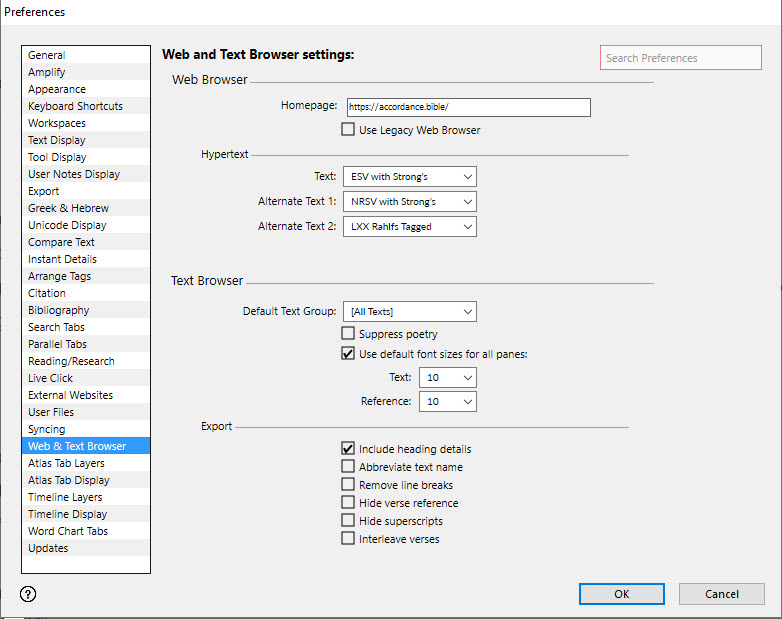Go to Syncing preferences section
Image resolution: width=782 pixels, height=619 pixels.
47,429
